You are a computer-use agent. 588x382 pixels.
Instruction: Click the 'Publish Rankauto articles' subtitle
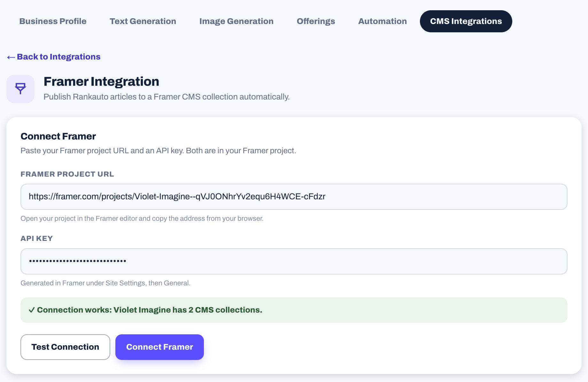[x=166, y=97]
